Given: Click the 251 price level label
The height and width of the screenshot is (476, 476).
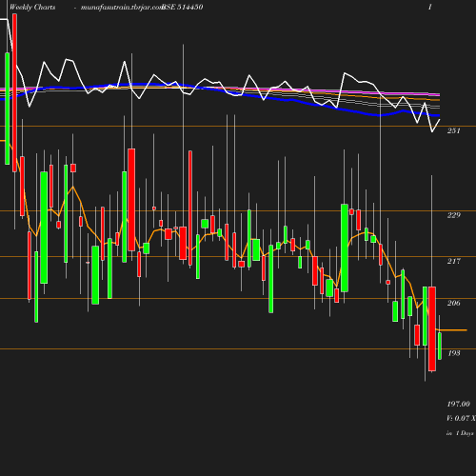Looking at the screenshot, I should pyautogui.click(x=454, y=130).
